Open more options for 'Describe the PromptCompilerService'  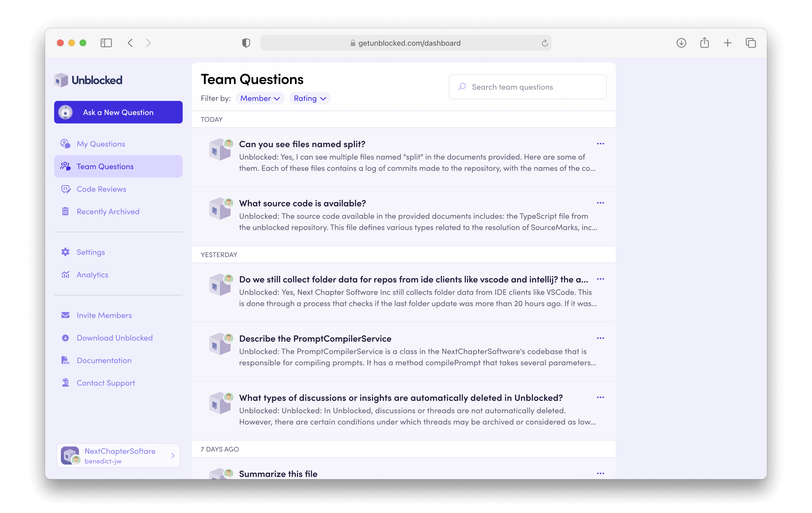click(600, 339)
